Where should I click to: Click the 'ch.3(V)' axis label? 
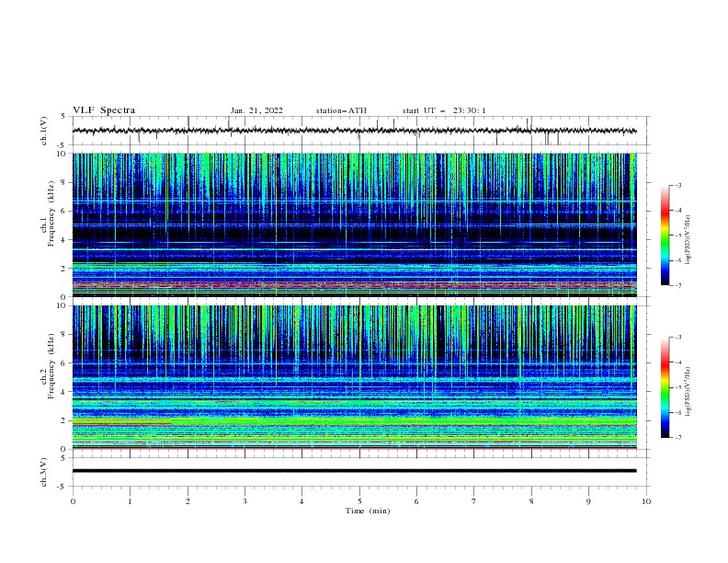(44, 472)
